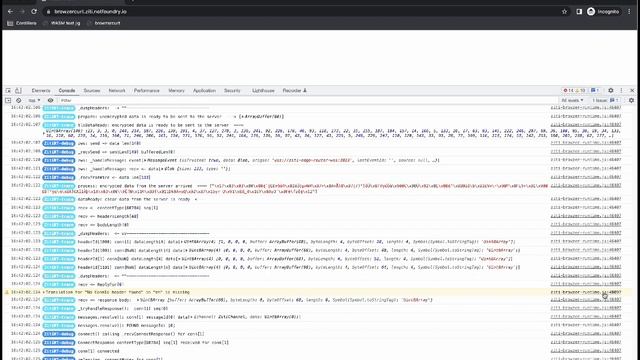Click the address bar URL field
The height and width of the screenshot is (360, 640).
coord(302,12)
